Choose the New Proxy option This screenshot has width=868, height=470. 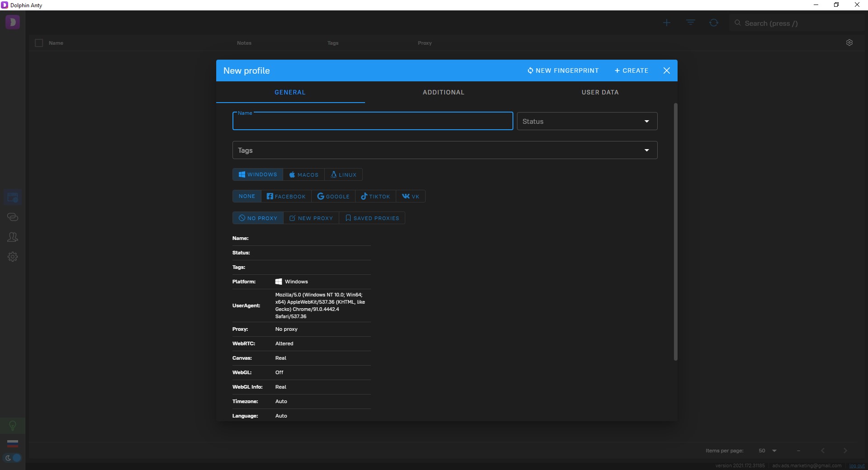[x=311, y=218]
